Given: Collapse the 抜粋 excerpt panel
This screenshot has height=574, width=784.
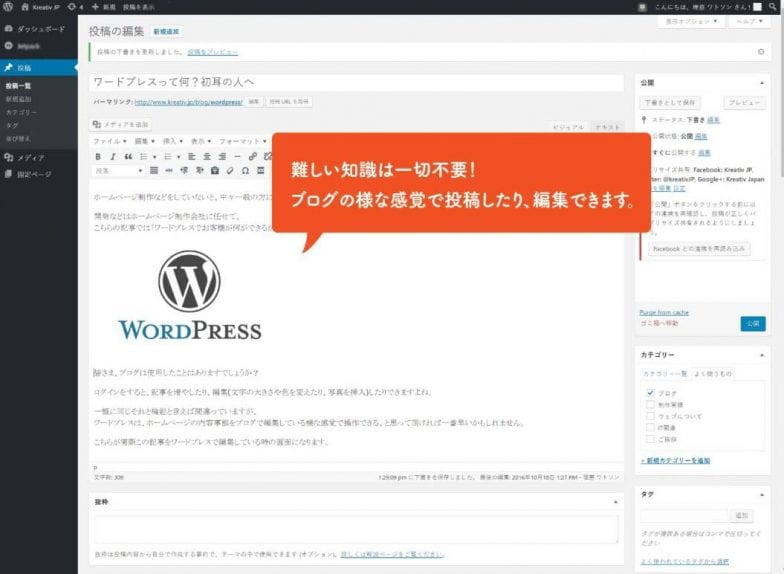Looking at the screenshot, I should (616, 502).
